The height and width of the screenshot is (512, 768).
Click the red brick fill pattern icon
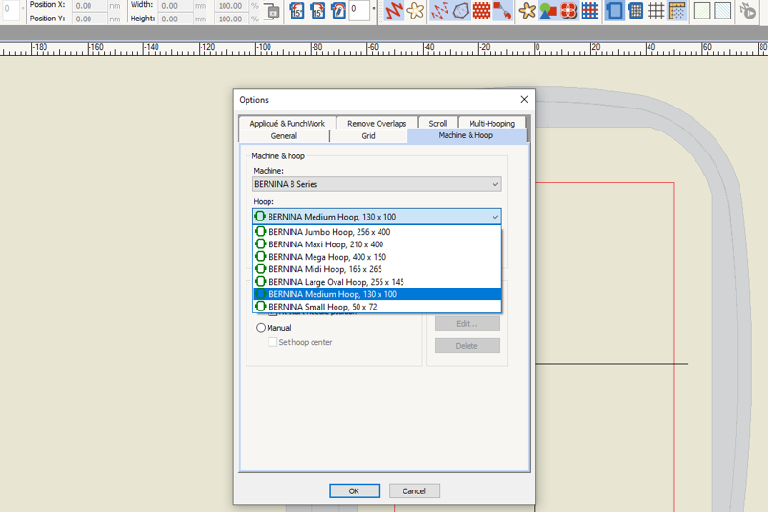pos(482,11)
